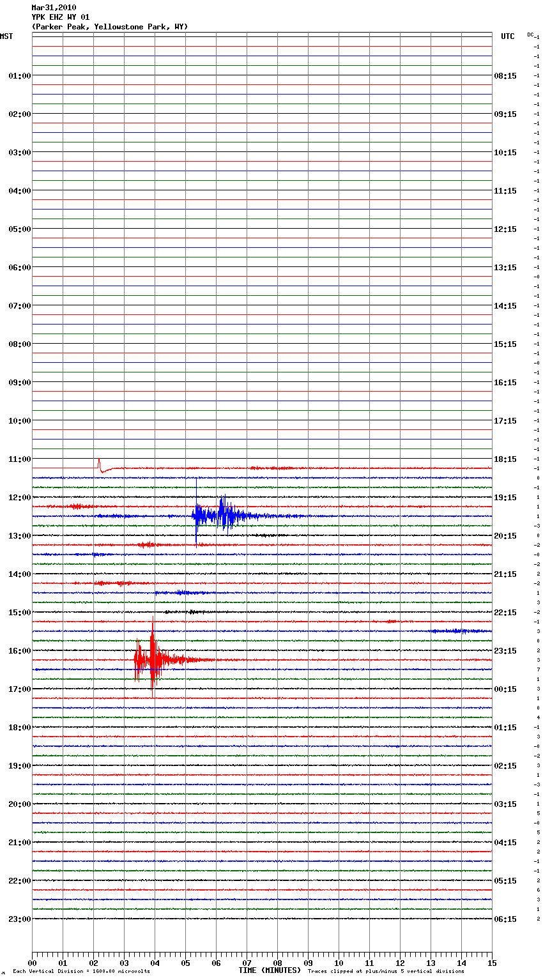Select the 02:00 MST time label
The height and width of the screenshot is (980, 543).
click(20, 114)
